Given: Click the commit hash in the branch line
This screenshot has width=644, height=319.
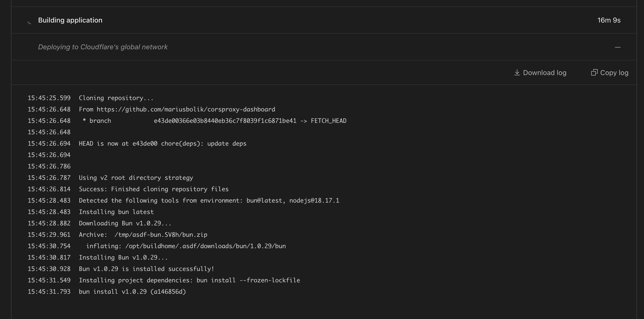Looking at the screenshot, I should [x=224, y=121].
